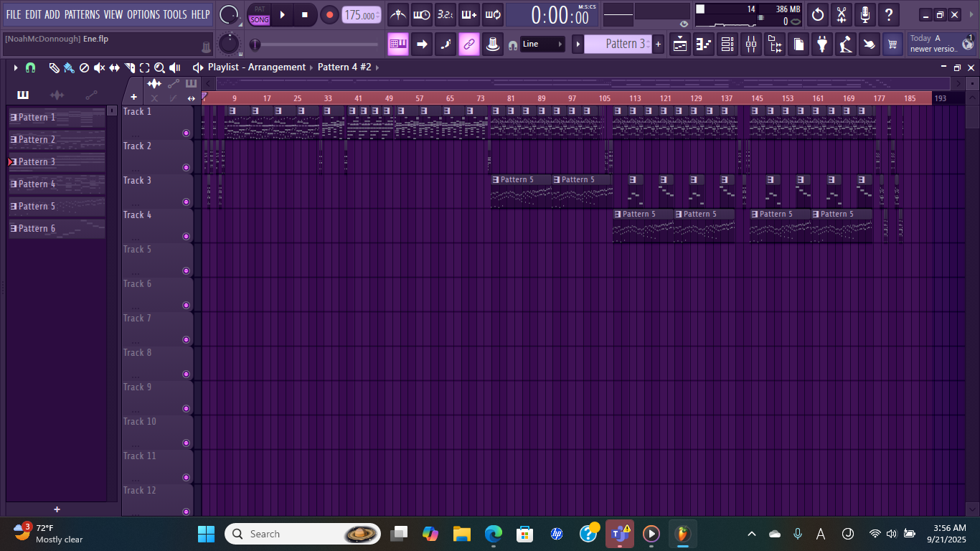Open the content library shopping cart
This screenshot has width=980, height=551.
click(x=892, y=44)
